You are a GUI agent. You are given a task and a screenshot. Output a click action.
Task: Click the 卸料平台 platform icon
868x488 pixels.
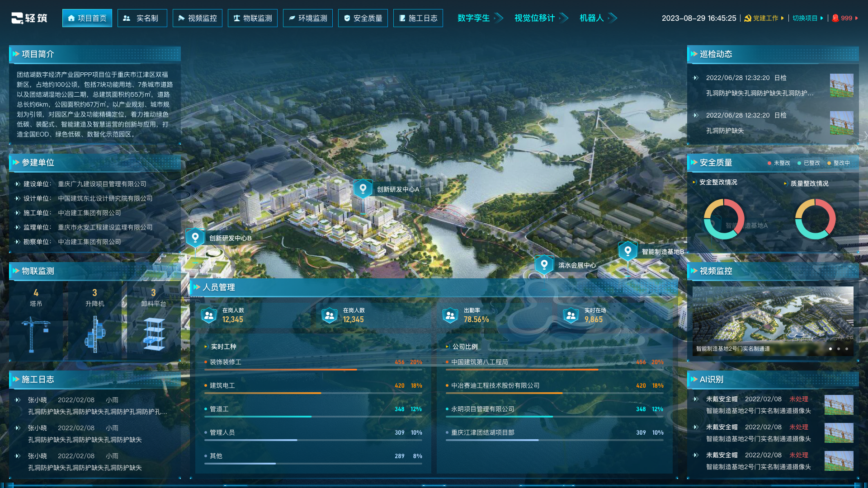[x=154, y=334]
